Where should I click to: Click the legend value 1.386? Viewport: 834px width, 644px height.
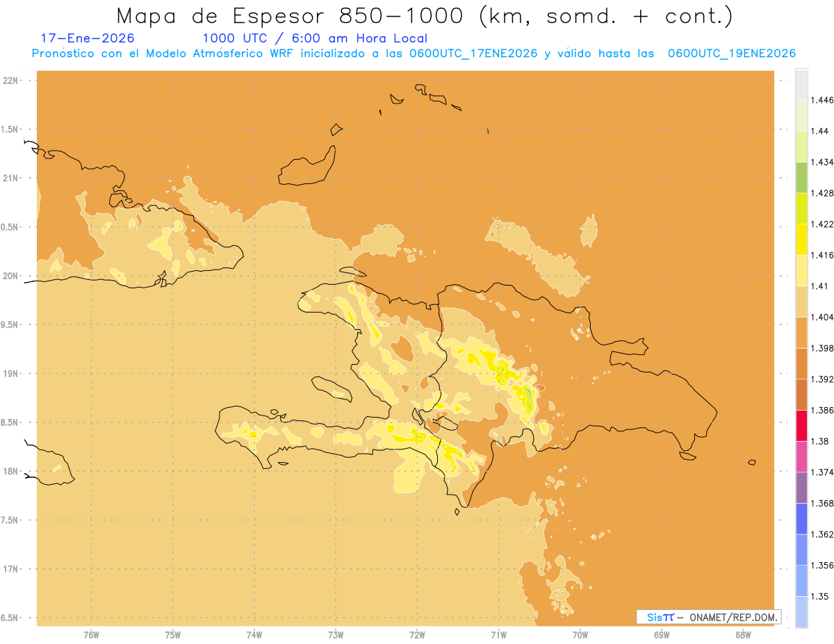coord(822,410)
